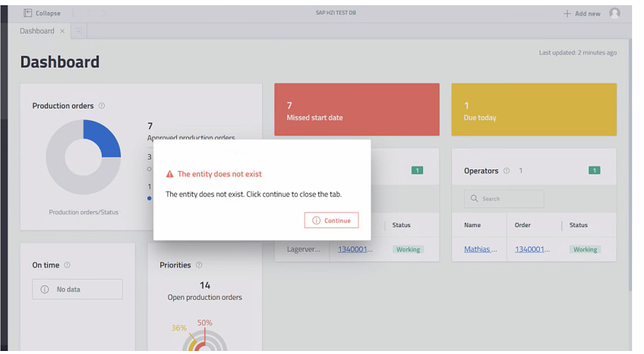Click the Add new button
The height and width of the screenshot is (354, 644).
[582, 14]
